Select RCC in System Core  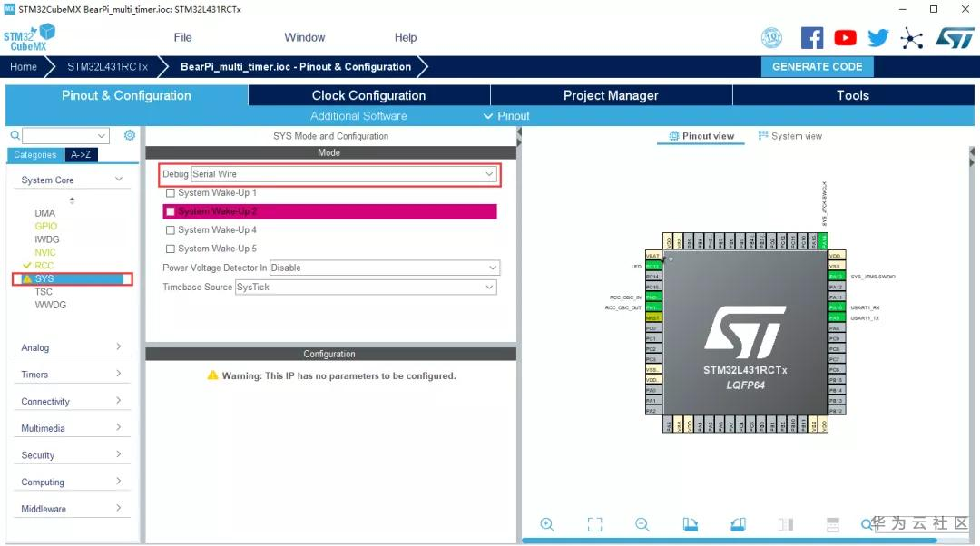pos(44,266)
